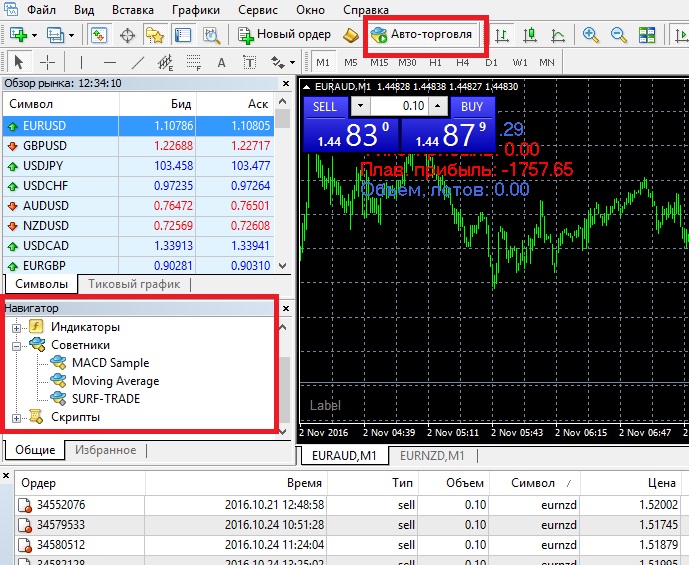689x565 pixels.
Task: Collapse the Советники tree node
Action: coord(16,345)
